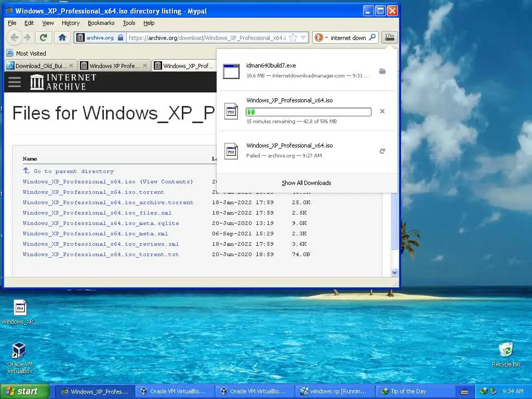Switch to the Download_Old_Bui... tab
Screen dimensions: 532x399
pyautogui.click(x=41, y=65)
